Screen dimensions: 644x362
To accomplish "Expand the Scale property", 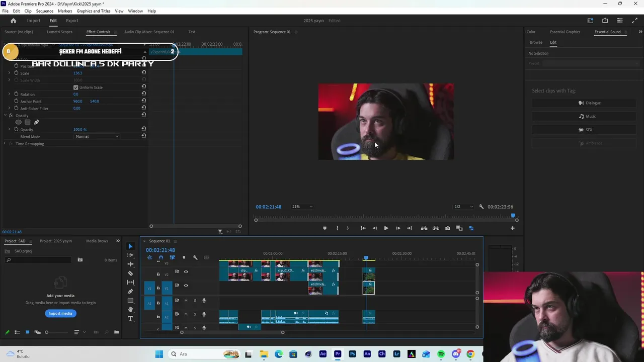I will coord(9,73).
